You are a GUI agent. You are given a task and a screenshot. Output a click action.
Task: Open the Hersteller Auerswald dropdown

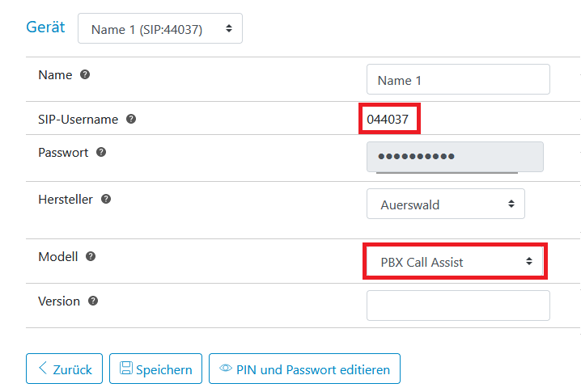tap(446, 204)
